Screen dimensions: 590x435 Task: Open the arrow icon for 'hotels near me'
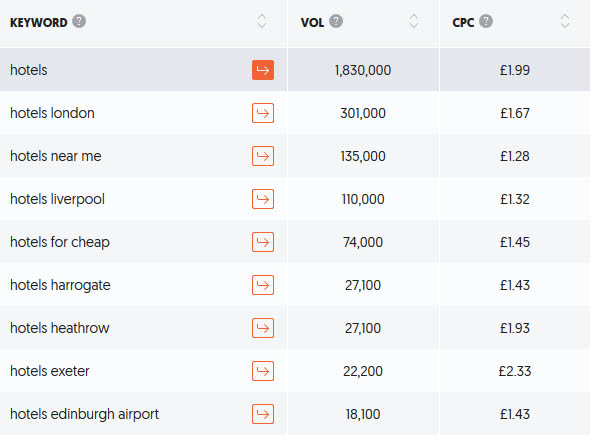pos(263,156)
